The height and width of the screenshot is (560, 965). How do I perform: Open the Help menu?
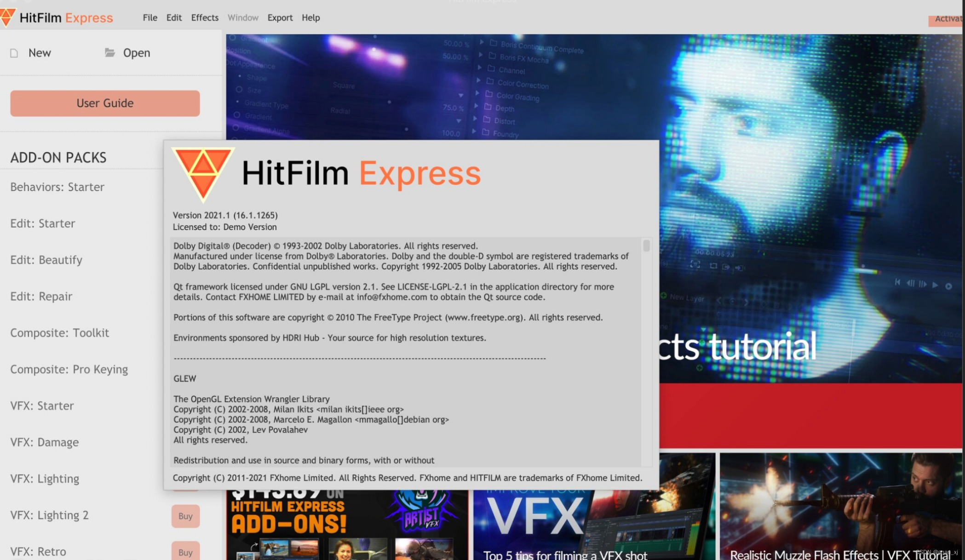click(x=310, y=17)
